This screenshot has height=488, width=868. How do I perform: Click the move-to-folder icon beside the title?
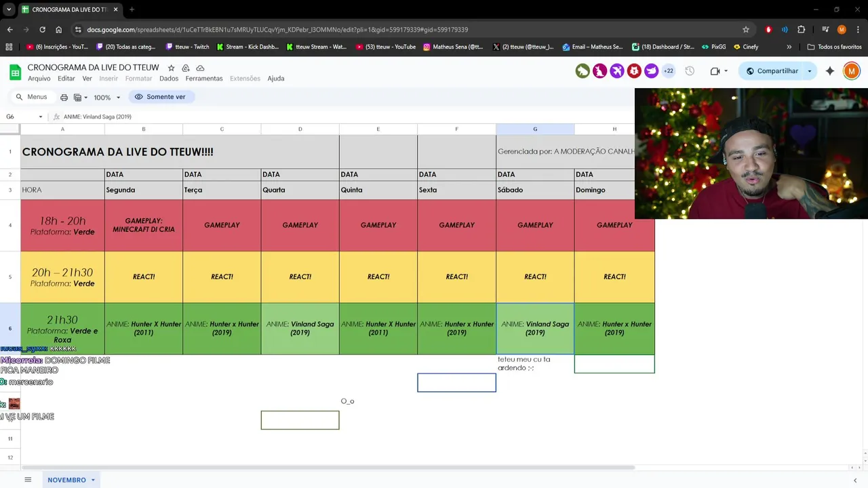(x=186, y=68)
